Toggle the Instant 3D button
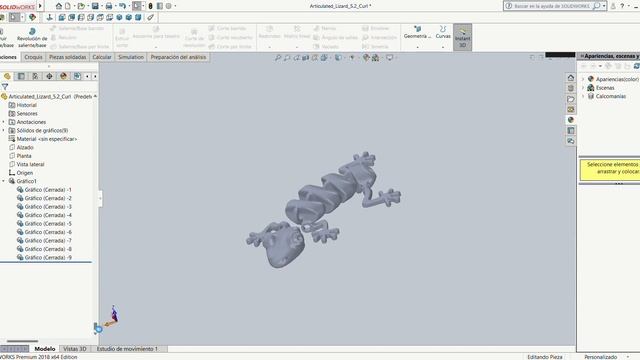Screen dimensions: 640x360 462,37
